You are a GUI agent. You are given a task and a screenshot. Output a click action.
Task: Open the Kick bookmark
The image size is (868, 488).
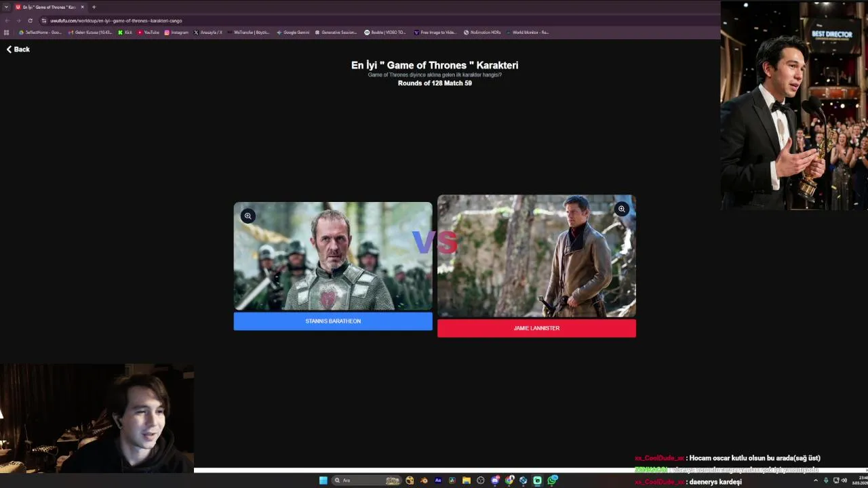click(x=125, y=33)
